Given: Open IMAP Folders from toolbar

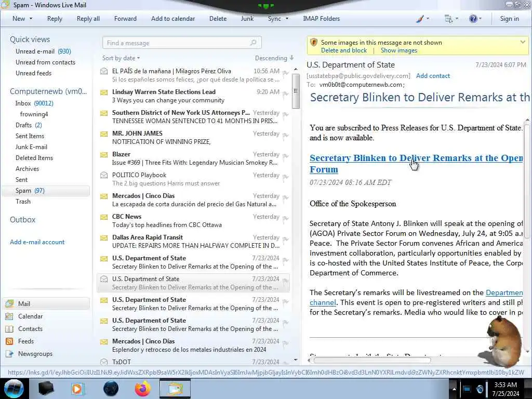Looking at the screenshot, I should (321, 19).
